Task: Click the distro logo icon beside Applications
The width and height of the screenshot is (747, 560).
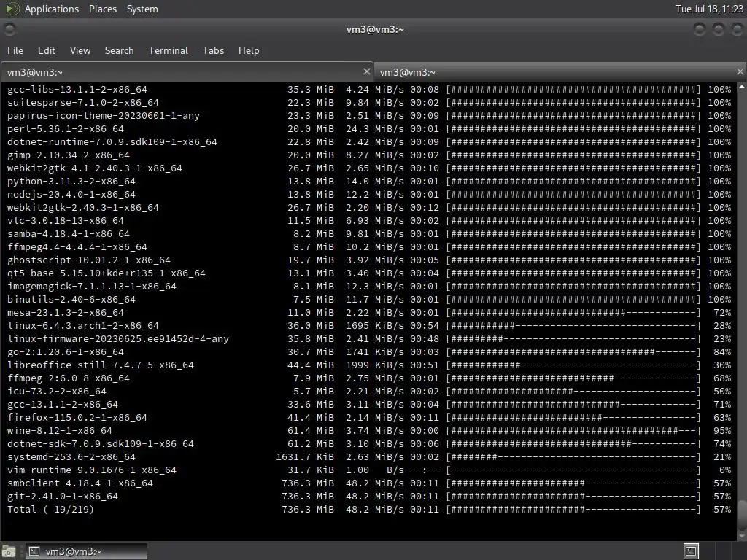Action: coord(12,9)
